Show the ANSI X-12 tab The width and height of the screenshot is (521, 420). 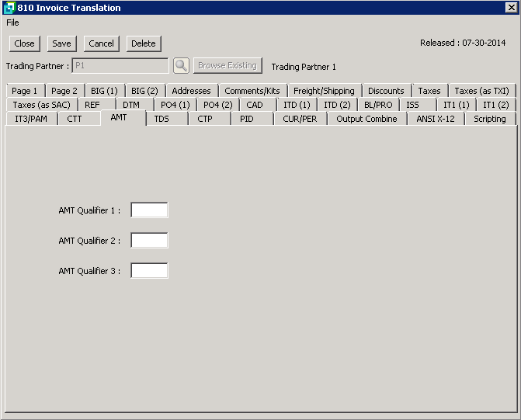coord(436,119)
